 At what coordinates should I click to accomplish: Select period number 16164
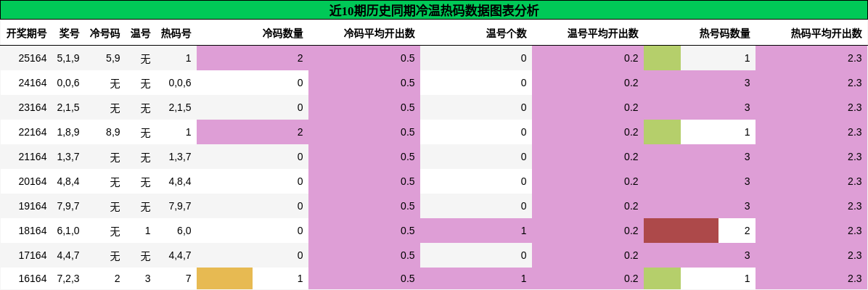point(33,278)
